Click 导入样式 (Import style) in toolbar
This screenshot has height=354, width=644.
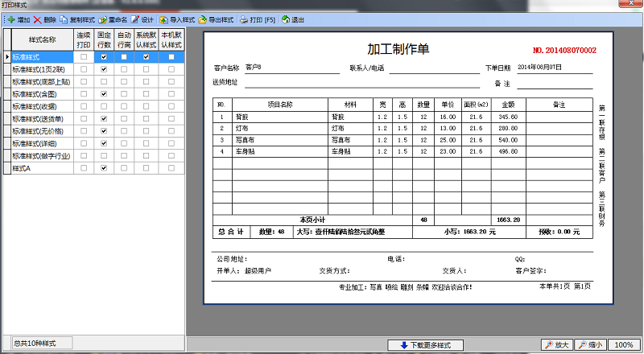coord(163,19)
